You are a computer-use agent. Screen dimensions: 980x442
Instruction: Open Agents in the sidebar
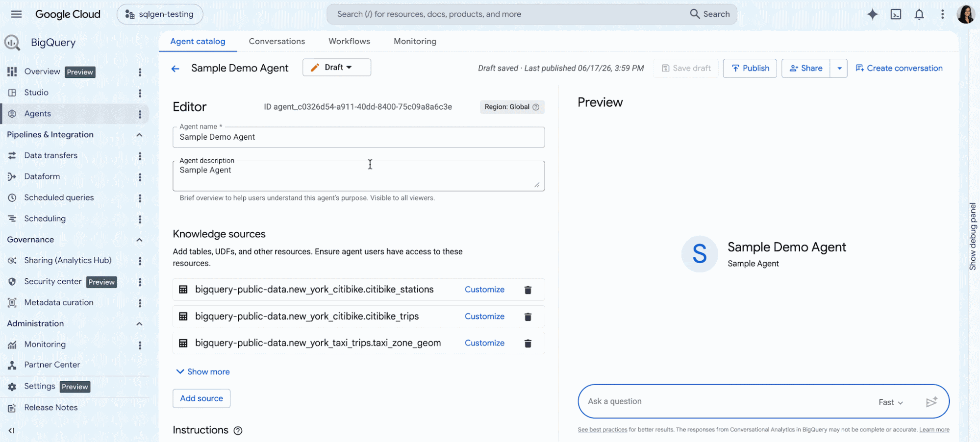[38, 114]
